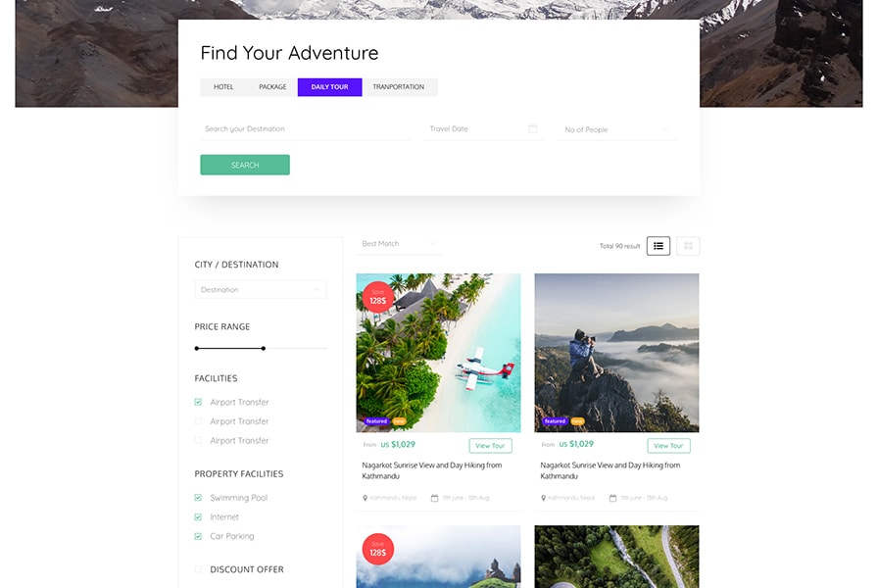878x588 pixels.
Task: Switch to list view layout icon
Action: point(658,246)
